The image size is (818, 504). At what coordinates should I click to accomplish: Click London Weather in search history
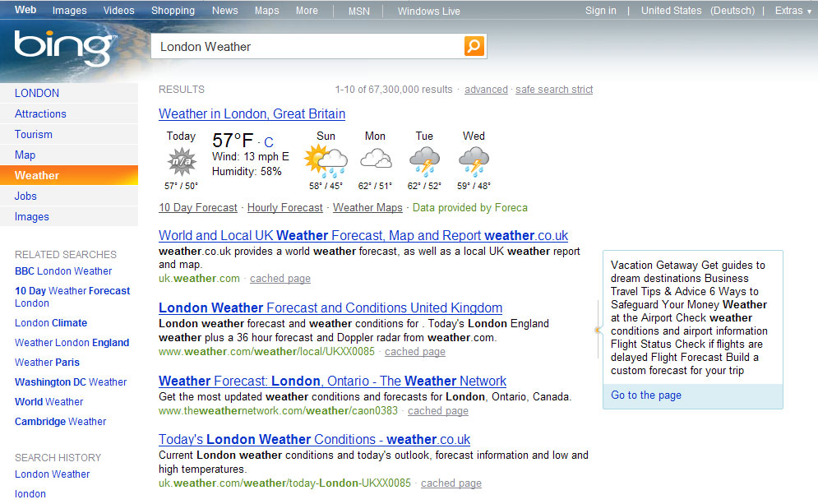(x=52, y=474)
